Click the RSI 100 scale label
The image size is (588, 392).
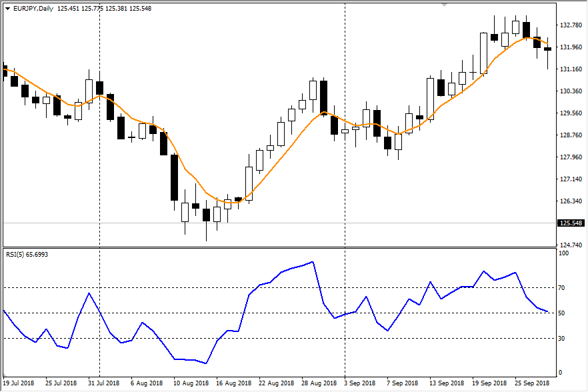tap(565, 253)
